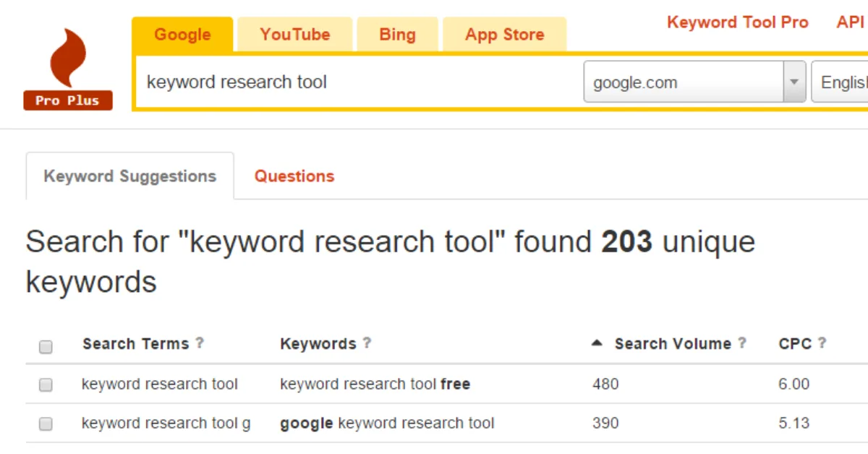
Task: Switch to the Questions tab
Action: coord(294,176)
